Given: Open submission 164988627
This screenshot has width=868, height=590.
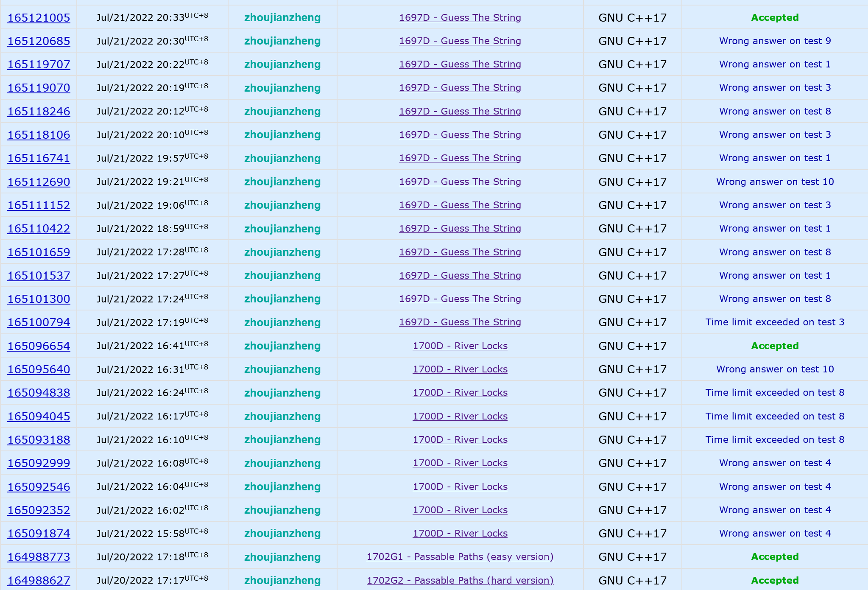Looking at the screenshot, I should [x=39, y=580].
